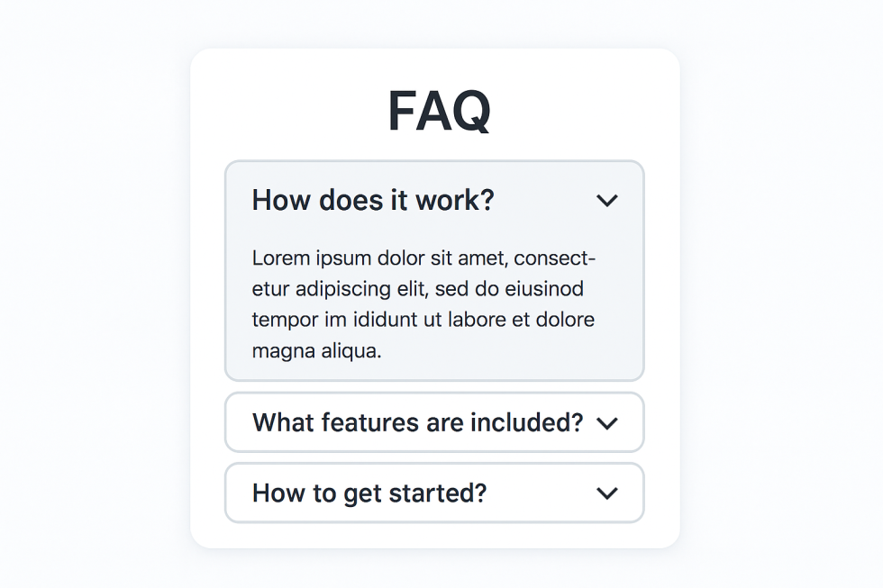Click the word "started?" in third question

447,493
